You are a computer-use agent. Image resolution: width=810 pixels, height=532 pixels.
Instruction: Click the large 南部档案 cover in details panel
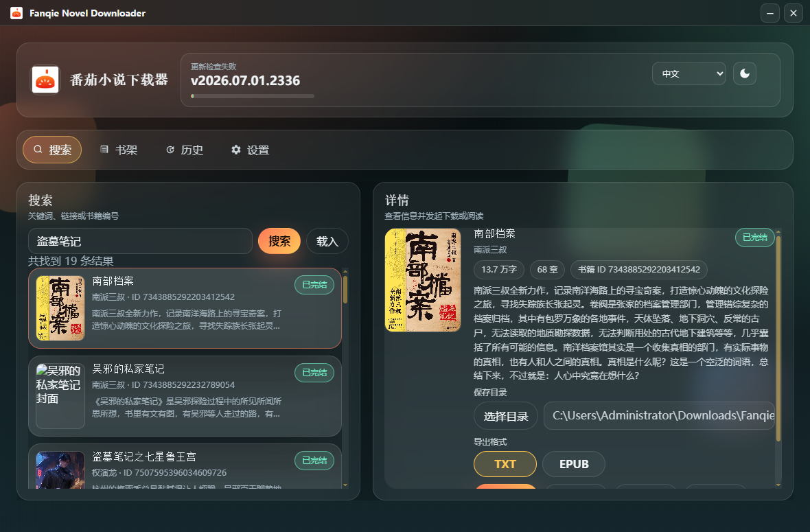(423, 280)
